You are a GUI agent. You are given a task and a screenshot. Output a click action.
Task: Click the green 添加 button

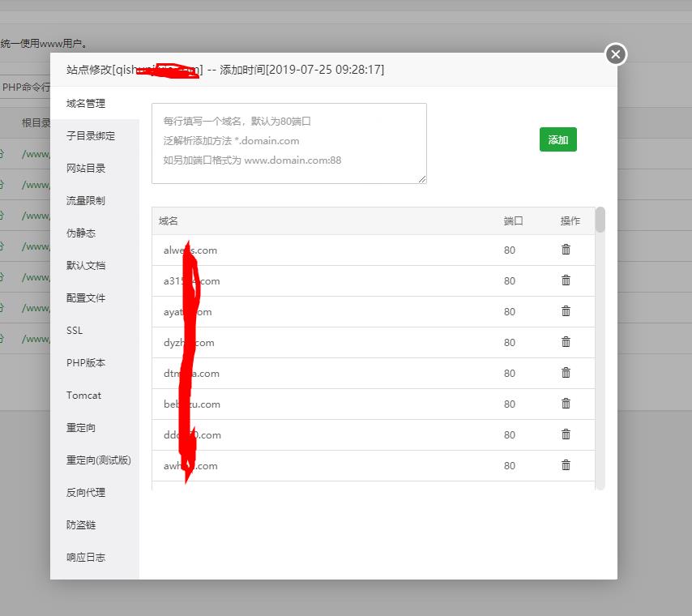[x=557, y=139]
